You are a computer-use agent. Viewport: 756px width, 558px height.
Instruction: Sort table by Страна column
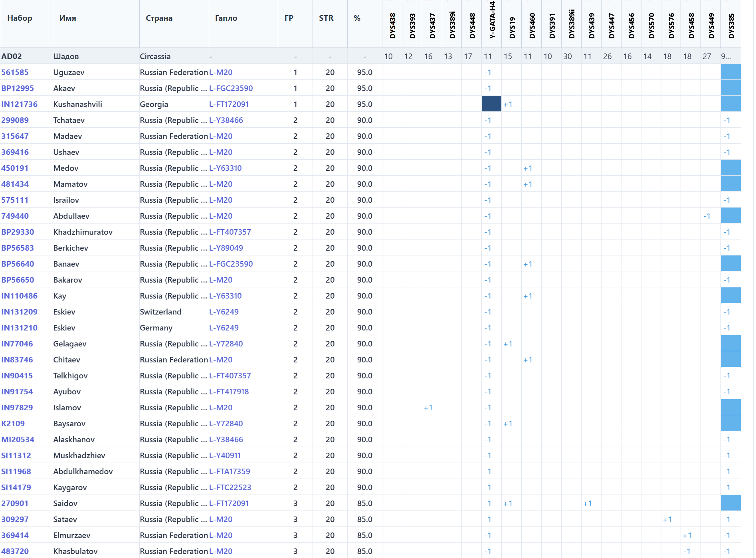click(x=159, y=18)
